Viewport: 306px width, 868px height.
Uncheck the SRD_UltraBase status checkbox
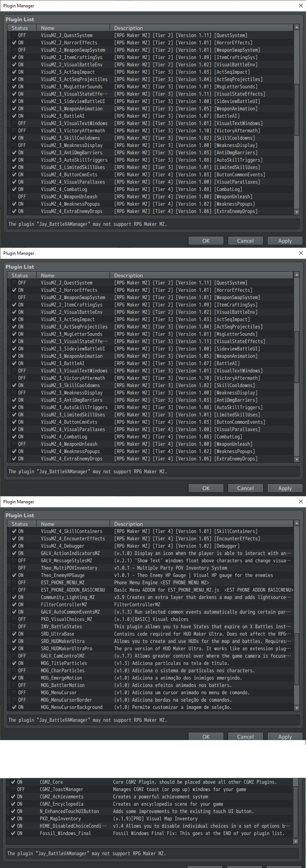point(14,634)
